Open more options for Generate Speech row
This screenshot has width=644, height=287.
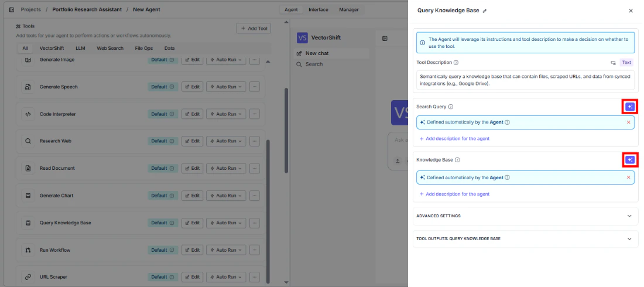click(255, 87)
